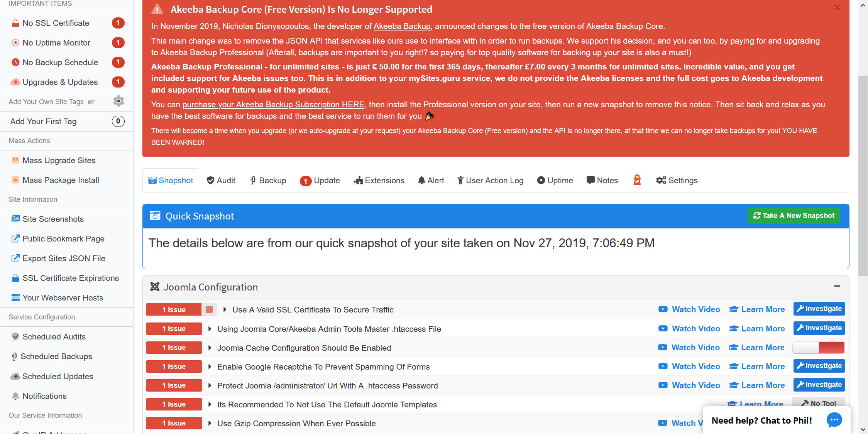868x434 pixels.
Task: Dismiss the Akeeba Backup warning banner
Action: tap(837, 8)
